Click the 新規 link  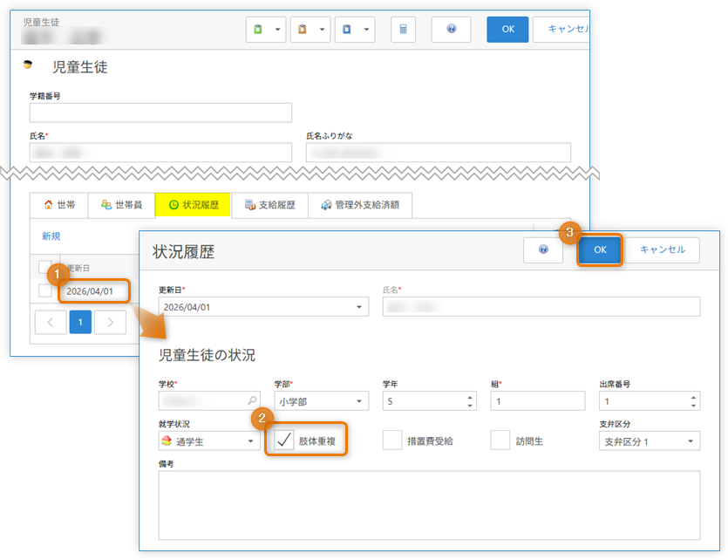click(51, 236)
